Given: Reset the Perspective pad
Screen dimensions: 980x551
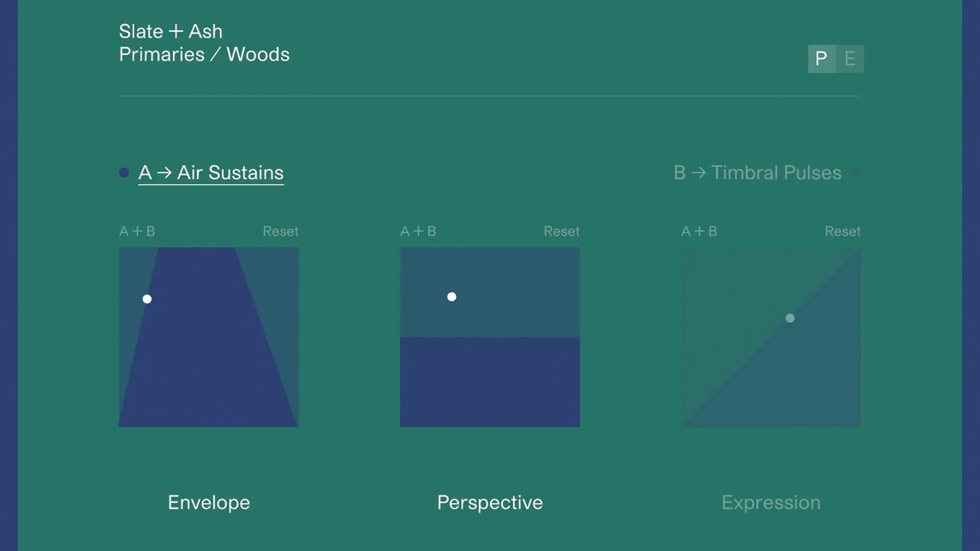Looking at the screenshot, I should pos(561,231).
